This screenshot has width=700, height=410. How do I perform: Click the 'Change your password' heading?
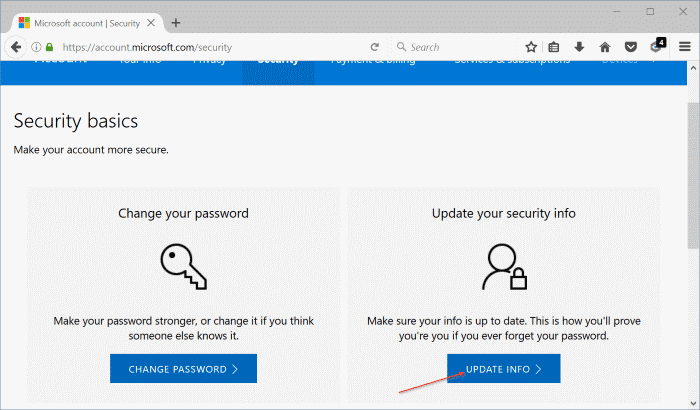(183, 213)
